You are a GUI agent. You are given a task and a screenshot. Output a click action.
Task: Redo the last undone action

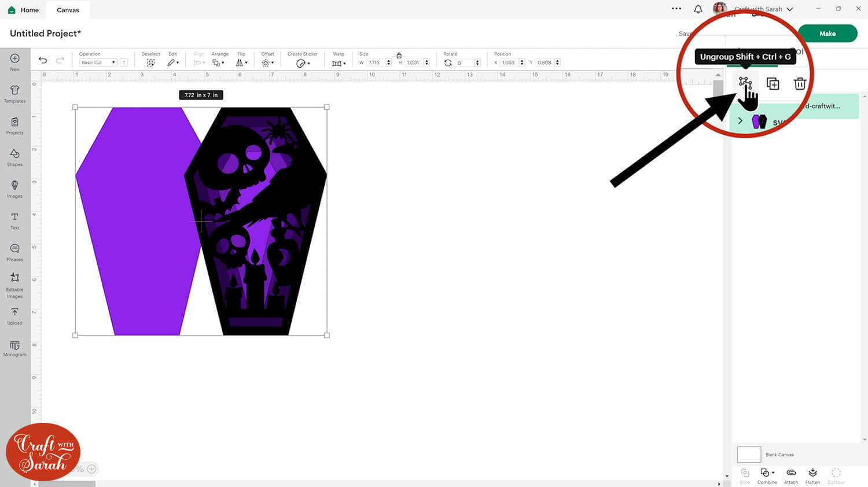[60, 60]
